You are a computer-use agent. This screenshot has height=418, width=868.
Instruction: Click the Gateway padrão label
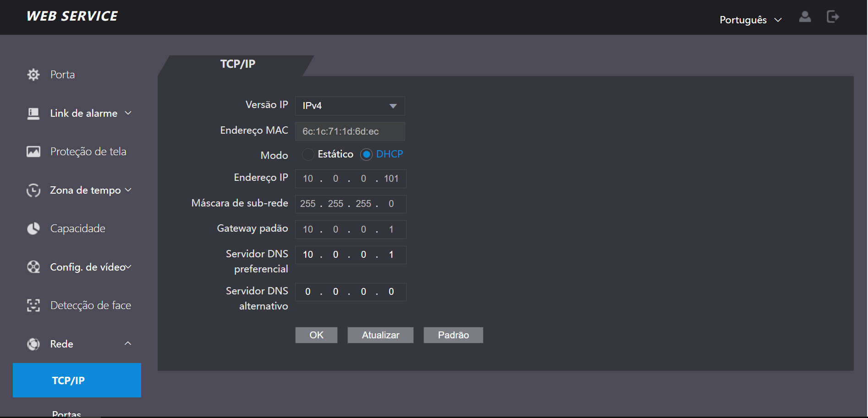(x=253, y=228)
